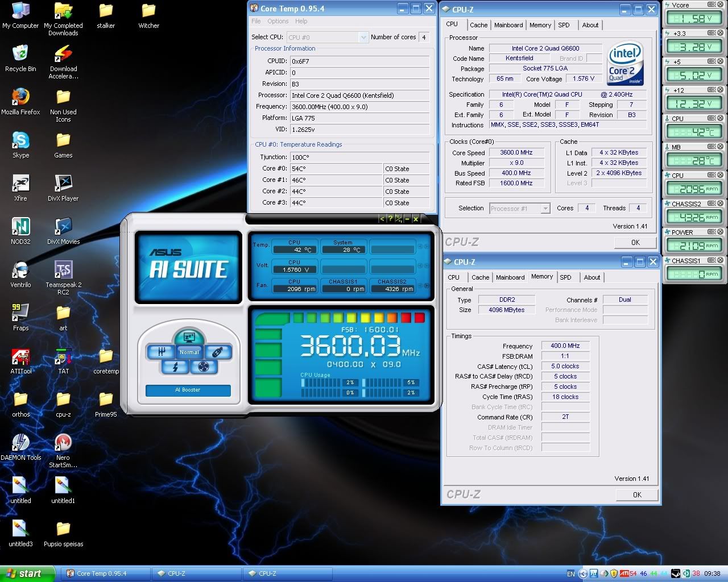This screenshot has width=728, height=582.
Task: Launch the Fraps desktop shortcut
Action: [20, 318]
